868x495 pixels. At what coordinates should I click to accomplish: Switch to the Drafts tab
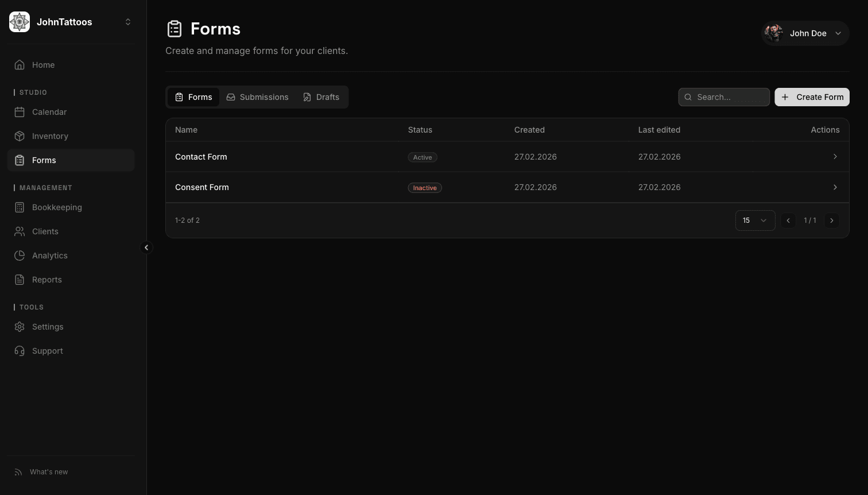click(321, 97)
